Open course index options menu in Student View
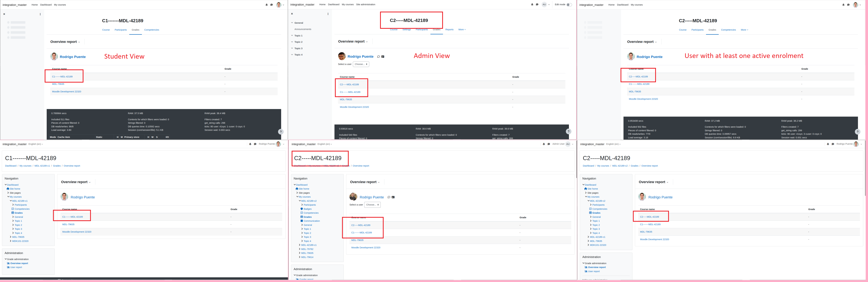The height and width of the screenshot is (282, 868). (x=40, y=14)
